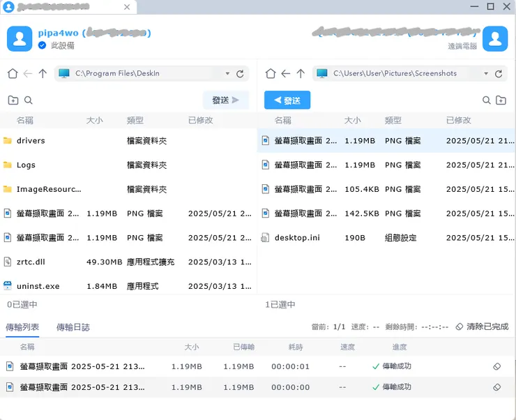Viewport: 516px width, 420px height.
Task: Close the session tab
Action: [x=127, y=7]
